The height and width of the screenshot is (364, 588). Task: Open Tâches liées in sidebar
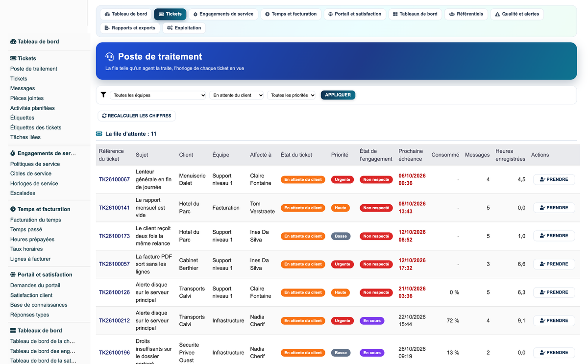(x=25, y=137)
